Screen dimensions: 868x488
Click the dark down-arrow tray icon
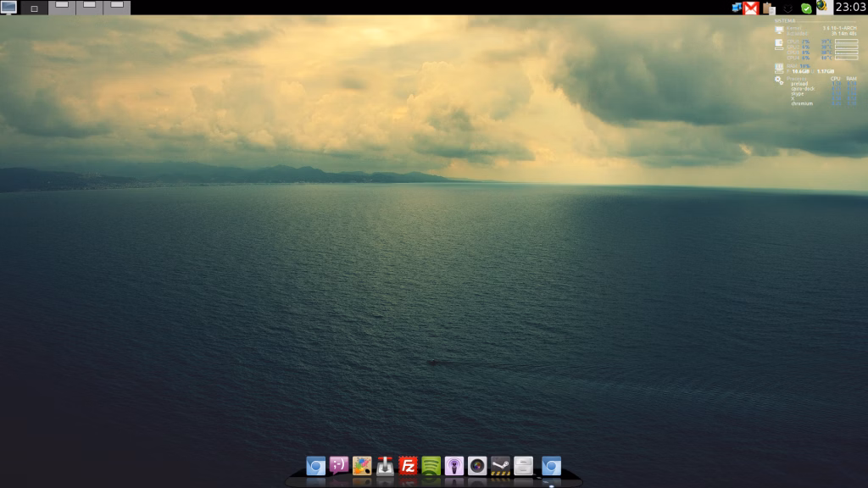(x=787, y=8)
